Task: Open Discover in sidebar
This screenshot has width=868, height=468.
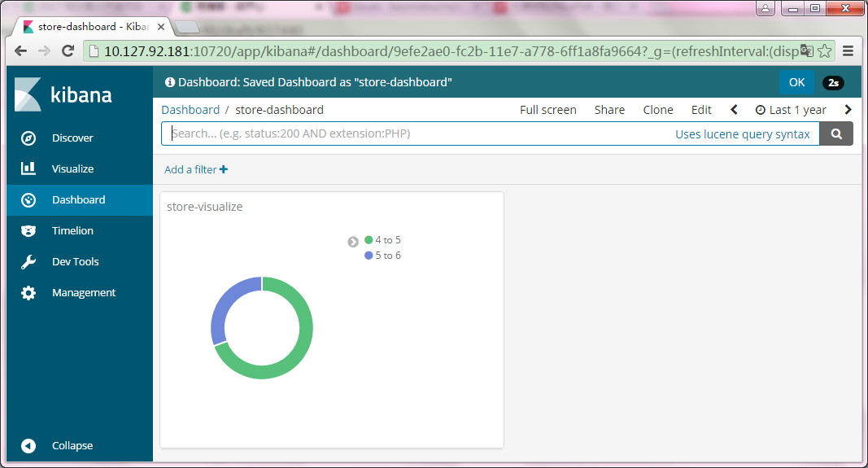Action: click(72, 138)
